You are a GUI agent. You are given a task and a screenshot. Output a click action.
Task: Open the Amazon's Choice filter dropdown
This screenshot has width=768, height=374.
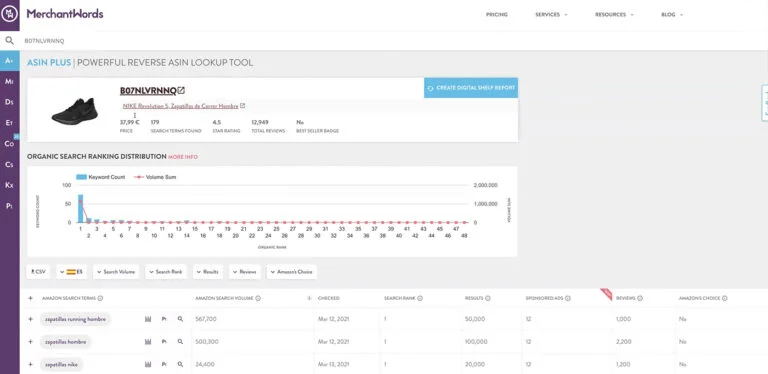[x=291, y=272]
